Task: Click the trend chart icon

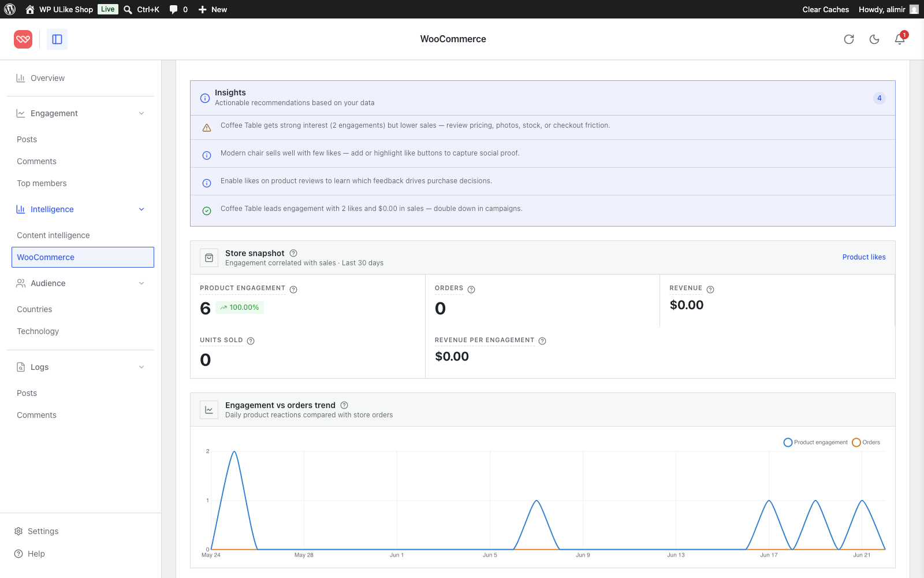Action: click(x=209, y=410)
